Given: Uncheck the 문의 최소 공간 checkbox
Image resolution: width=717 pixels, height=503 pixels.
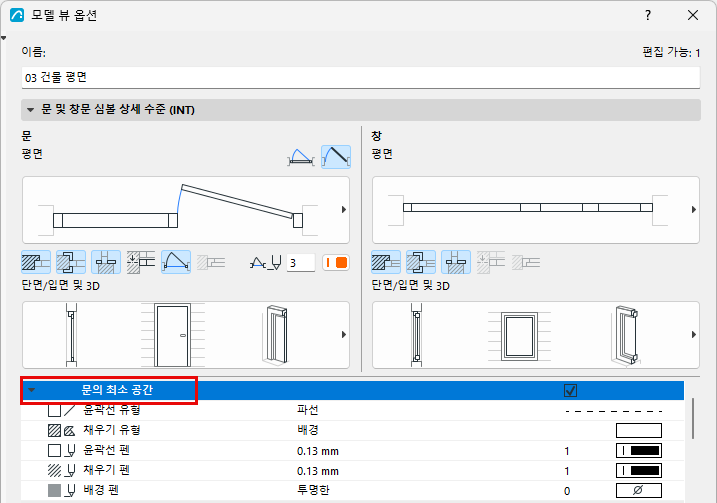Looking at the screenshot, I should point(570,391).
